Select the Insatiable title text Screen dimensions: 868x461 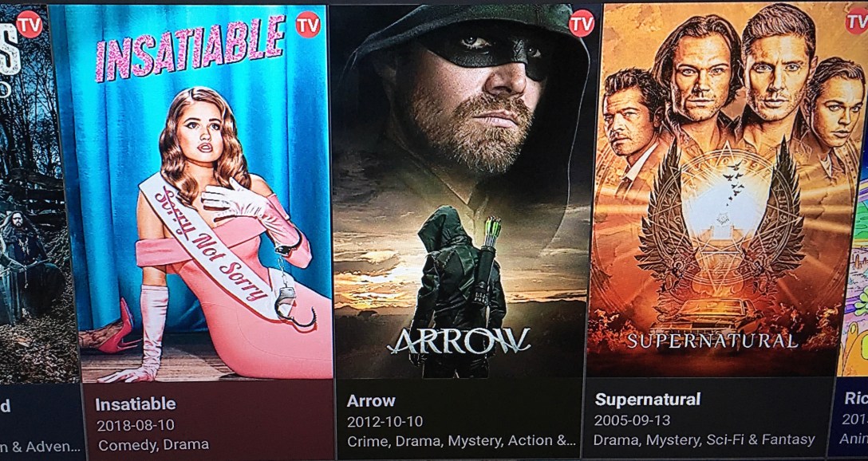(x=136, y=404)
